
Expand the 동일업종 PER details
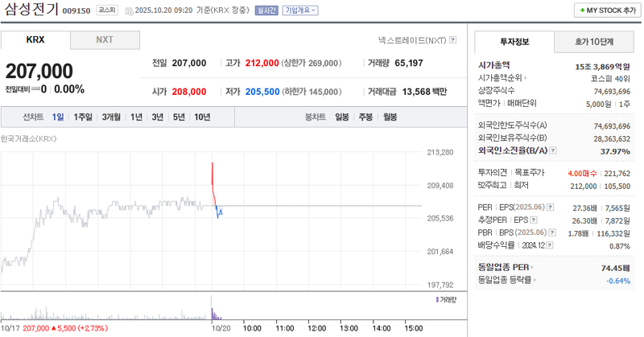point(533,267)
